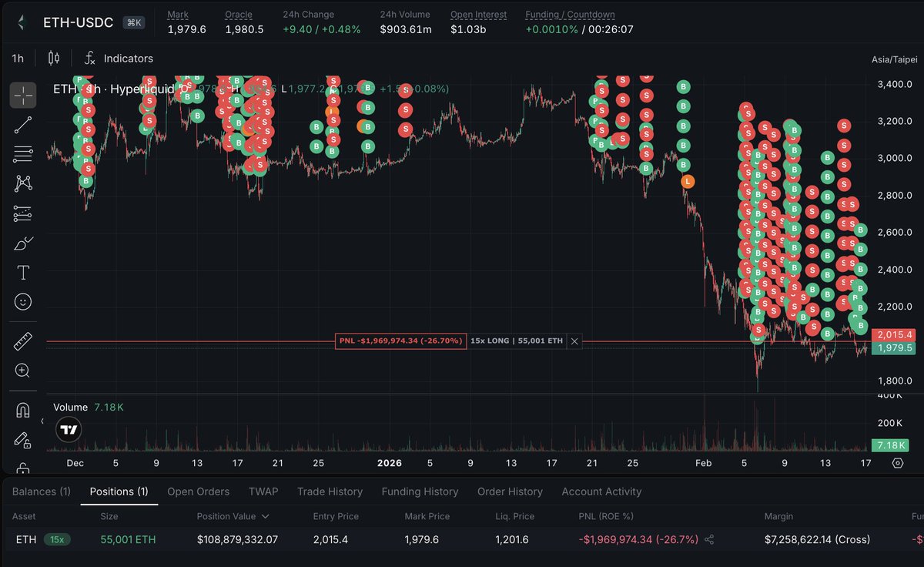Toggle magnet mode for drawings

[23, 410]
